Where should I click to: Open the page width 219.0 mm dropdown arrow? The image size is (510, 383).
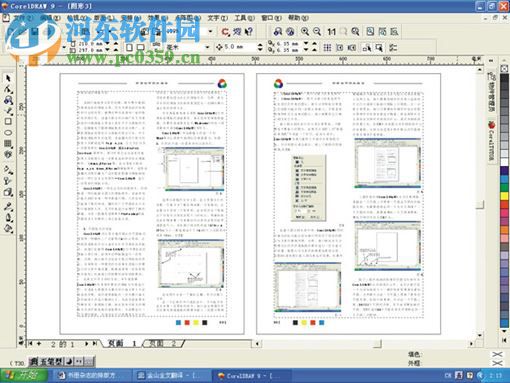coord(107,44)
